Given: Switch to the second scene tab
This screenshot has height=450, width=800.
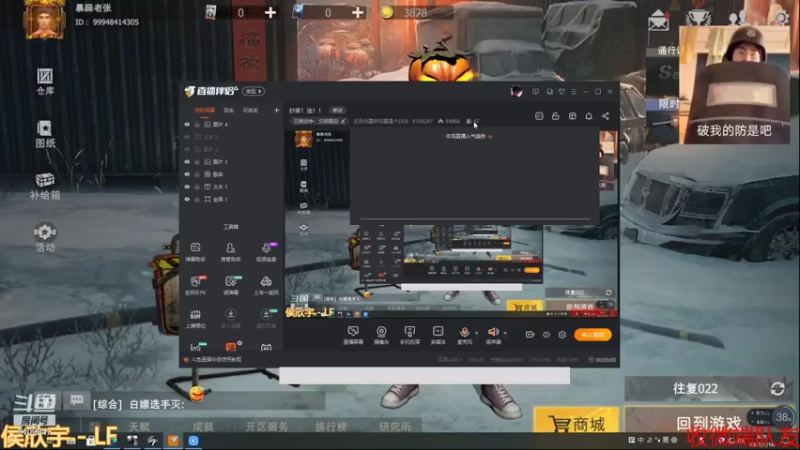Looking at the screenshot, I should pos(229,110).
